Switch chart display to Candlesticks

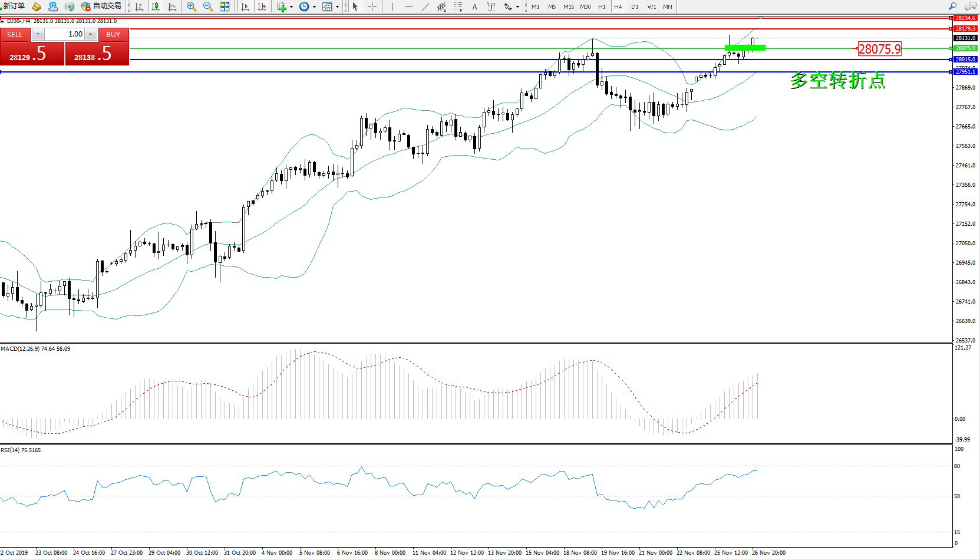(x=156, y=6)
